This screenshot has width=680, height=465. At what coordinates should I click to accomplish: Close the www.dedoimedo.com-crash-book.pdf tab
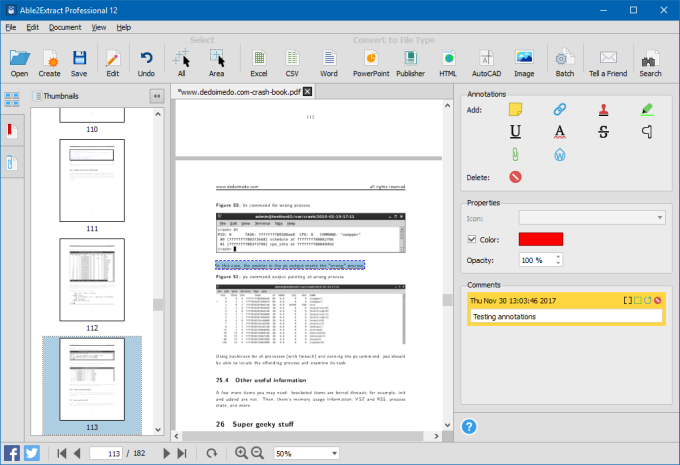coord(308,91)
